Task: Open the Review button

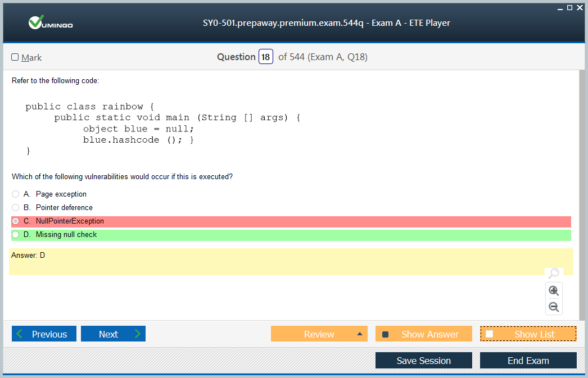Action: 319,334
